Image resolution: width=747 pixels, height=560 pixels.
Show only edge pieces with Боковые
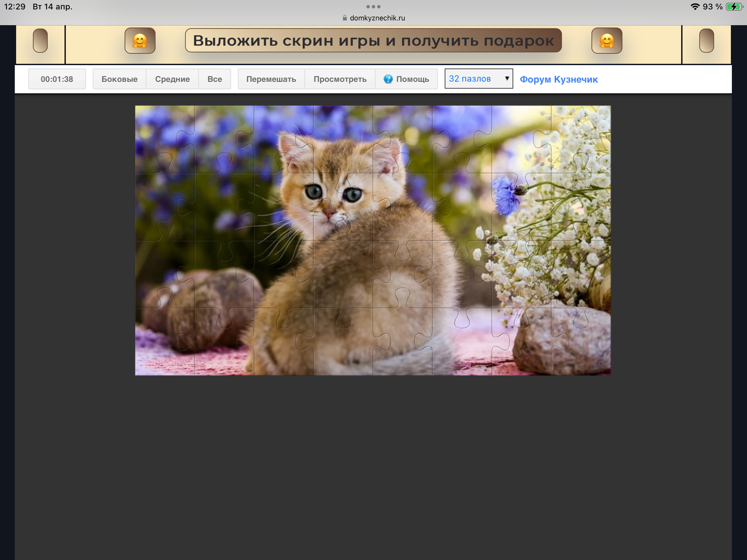pyautogui.click(x=119, y=79)
